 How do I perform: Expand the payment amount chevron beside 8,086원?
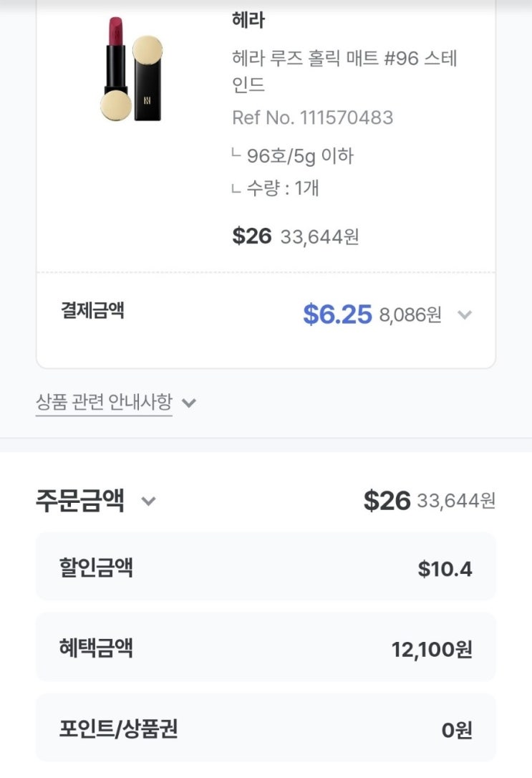465,314
